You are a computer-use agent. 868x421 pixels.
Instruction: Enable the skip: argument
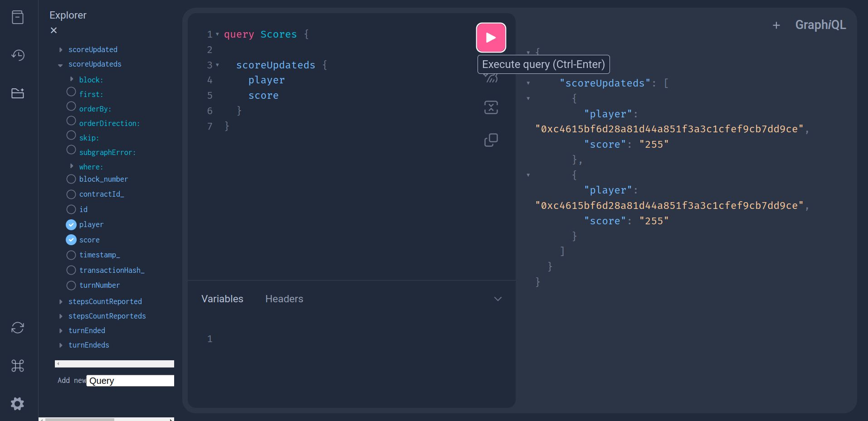[71, 135]
